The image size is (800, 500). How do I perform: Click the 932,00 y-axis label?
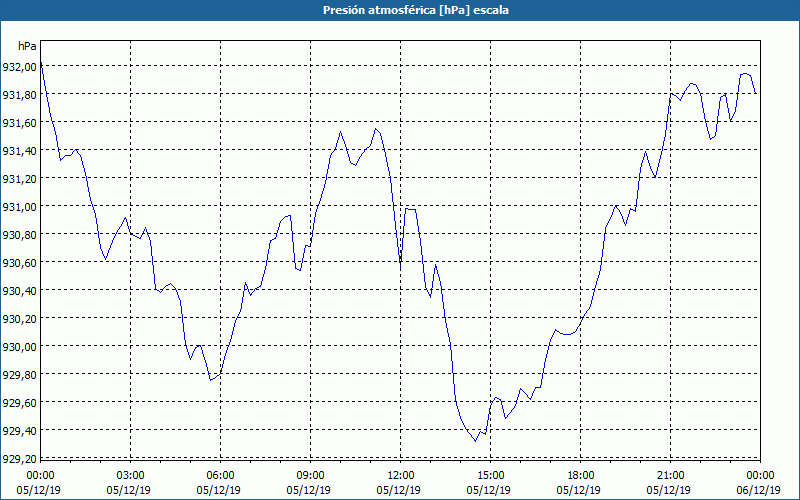click(x=19, y=66)
